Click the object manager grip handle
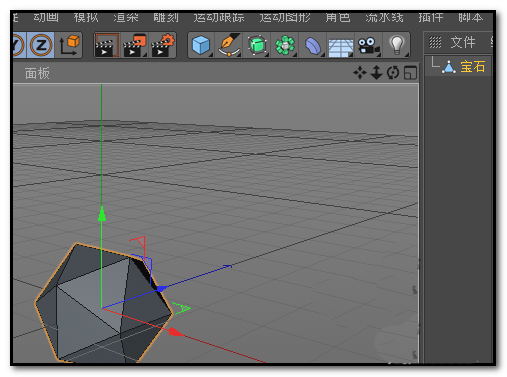This screenshot has width=507, height=377. (x=435, y=42)
